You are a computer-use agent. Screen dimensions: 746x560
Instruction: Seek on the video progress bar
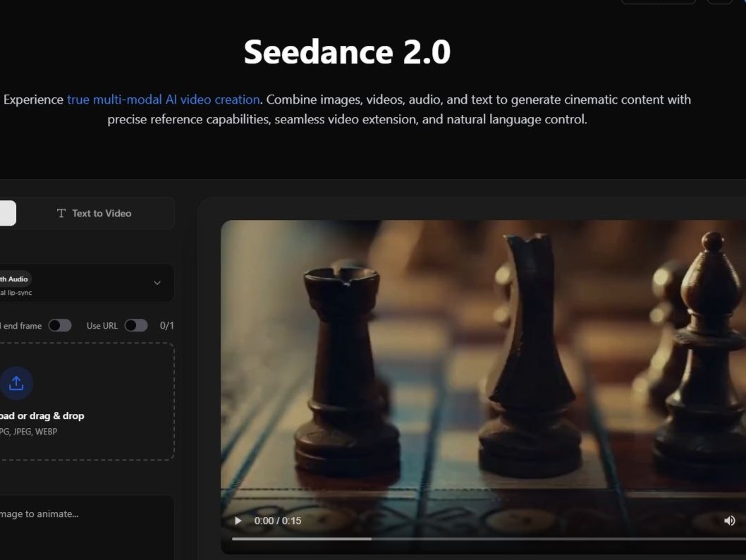click(489, 539)
